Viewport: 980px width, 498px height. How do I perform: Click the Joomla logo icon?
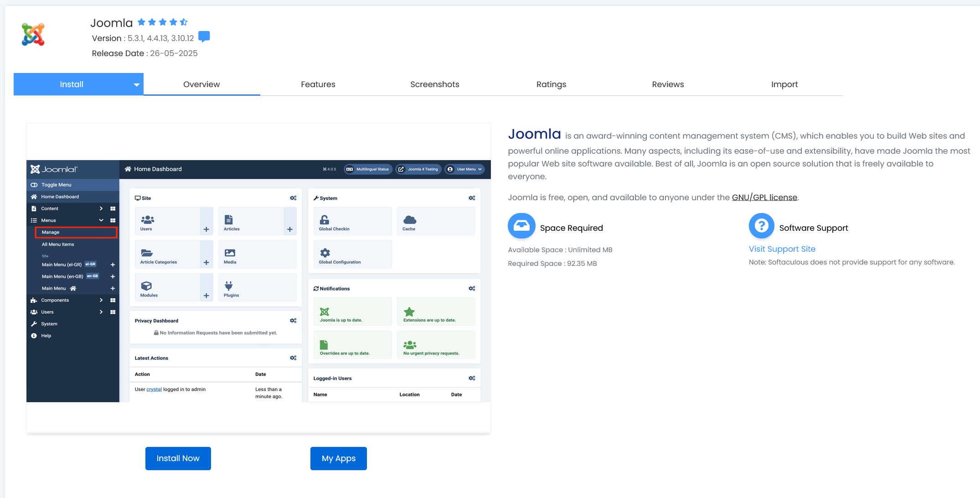click(x=33, y=35)
